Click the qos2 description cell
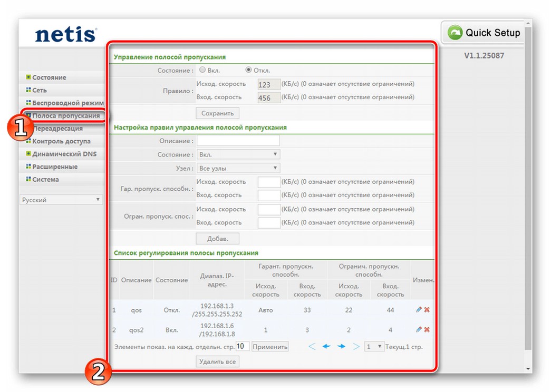 (137, 330)
